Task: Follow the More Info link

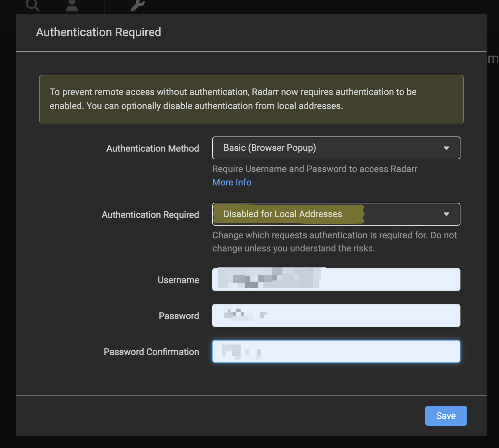Action: click(x=232, y=182)
